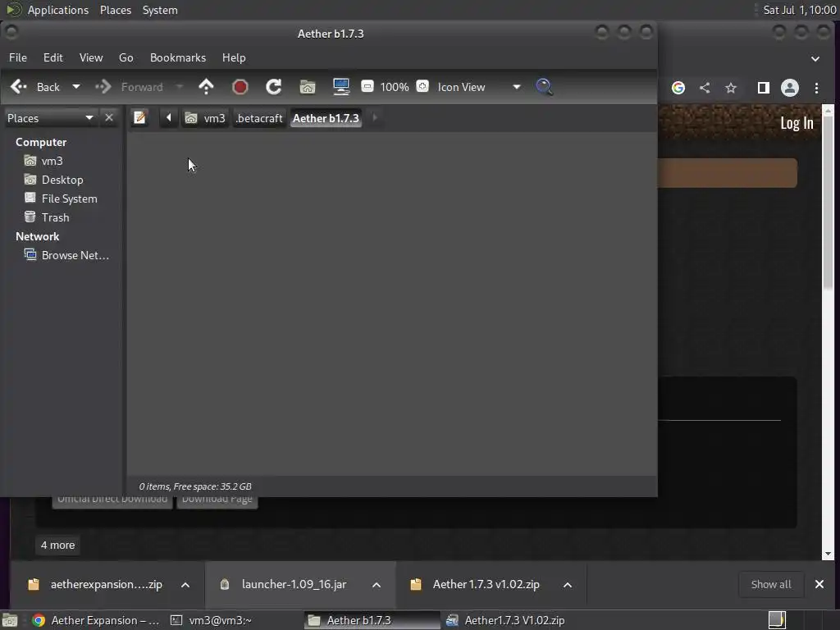Open options for launcher-1.09_16.jar download
The width and height of the screenshot is (840, 630).
pyautogui.click(x=377, y=585)
